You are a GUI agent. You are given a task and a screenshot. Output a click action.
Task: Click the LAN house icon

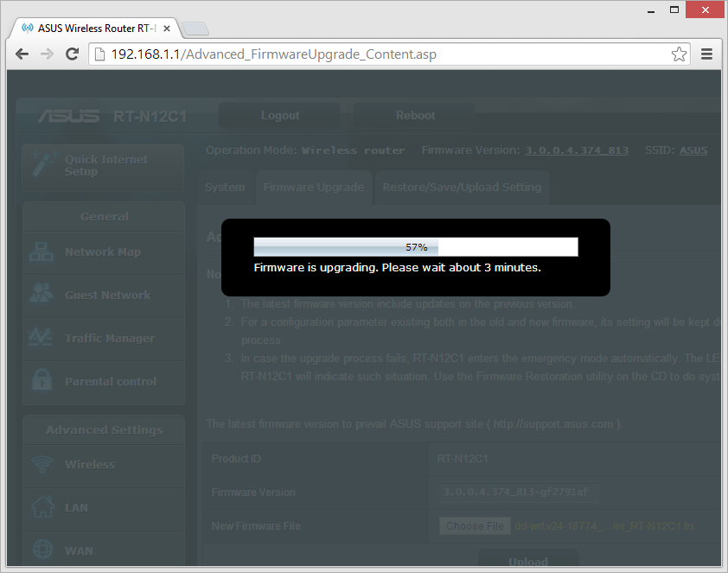[x=42, y=506]
